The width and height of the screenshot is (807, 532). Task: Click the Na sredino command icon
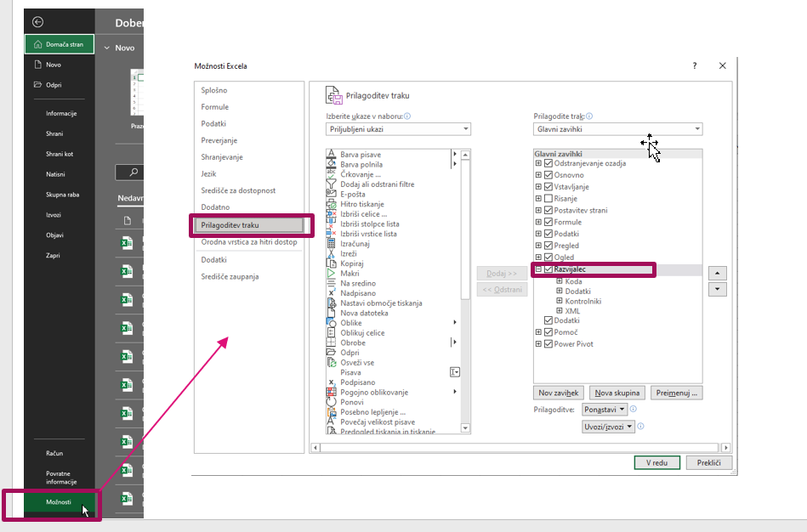[331, 283]
